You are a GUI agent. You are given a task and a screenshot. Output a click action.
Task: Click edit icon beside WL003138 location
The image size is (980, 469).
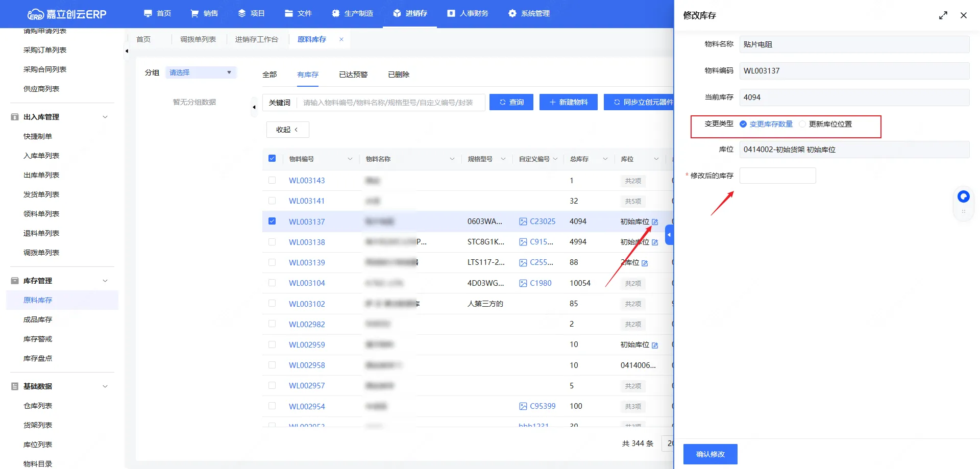[655, 242]
